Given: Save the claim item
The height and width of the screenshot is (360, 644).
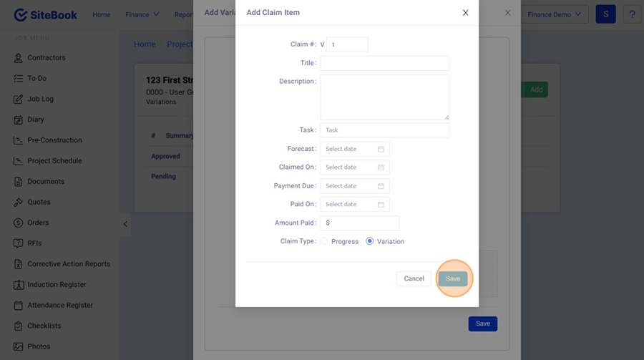Looking at the screenshot, I should click(453, 278).
